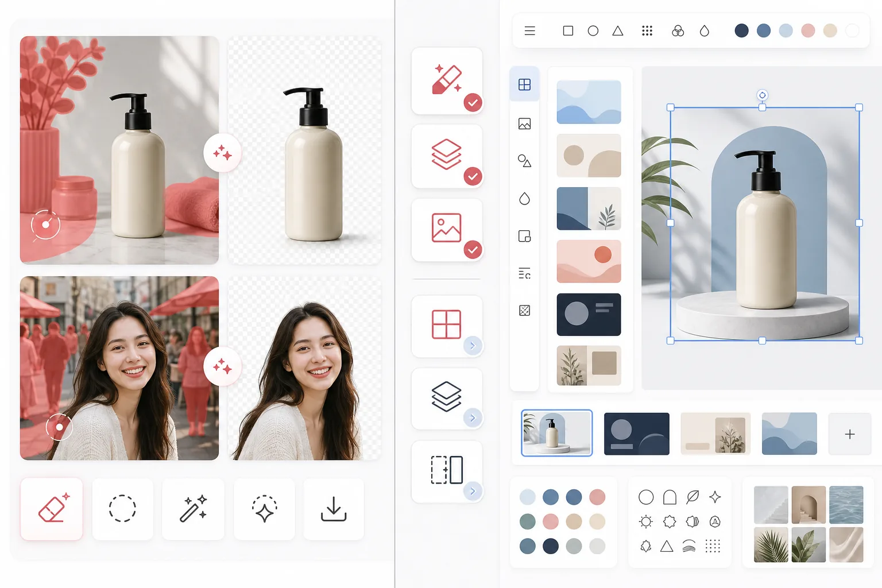
Task: Click the bottom-right selection resize handle
Action: (x=859, y=341)
